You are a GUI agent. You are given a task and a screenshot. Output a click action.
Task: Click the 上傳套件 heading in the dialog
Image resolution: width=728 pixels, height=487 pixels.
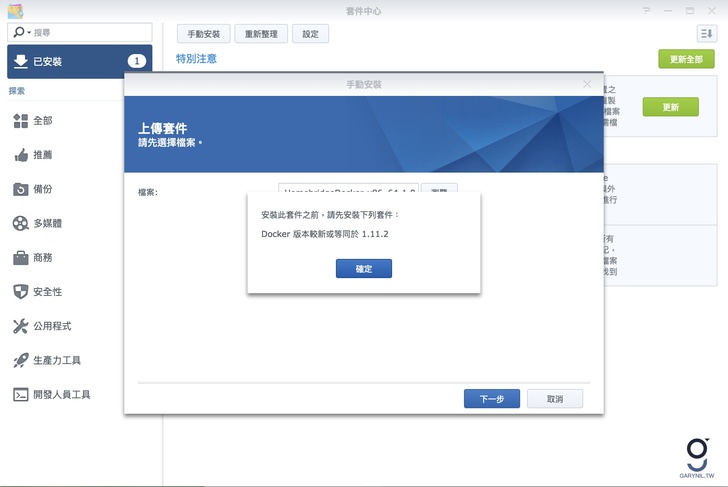point(162,128)
